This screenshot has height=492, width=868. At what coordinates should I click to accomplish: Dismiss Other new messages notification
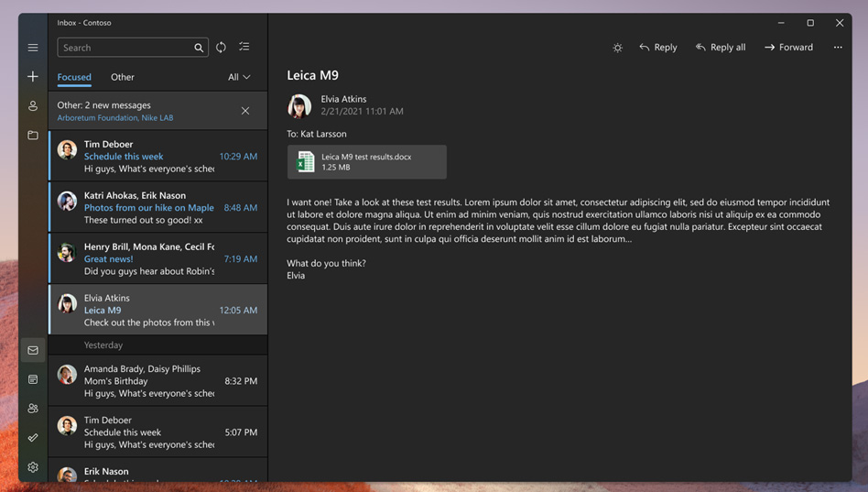click(x=245, y=111)
